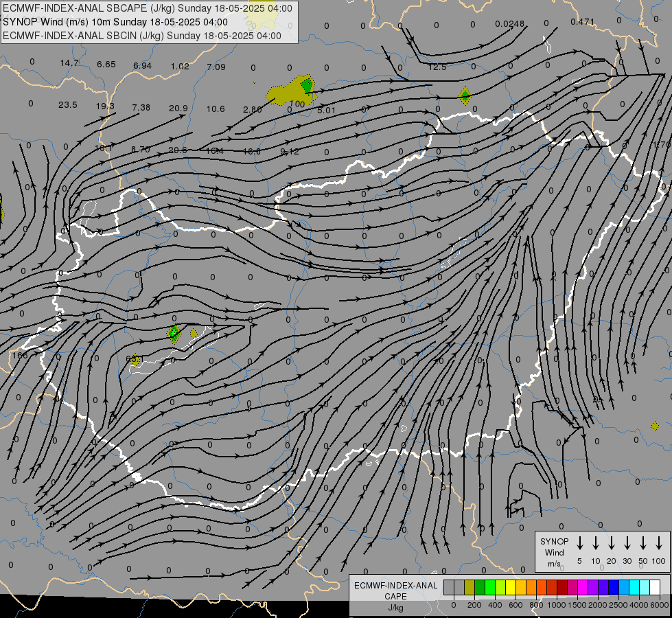Click the 6000 tick label on CAPE scale
Image resolution: width=672 pixels, height=618 pixels.
point(660,605)
